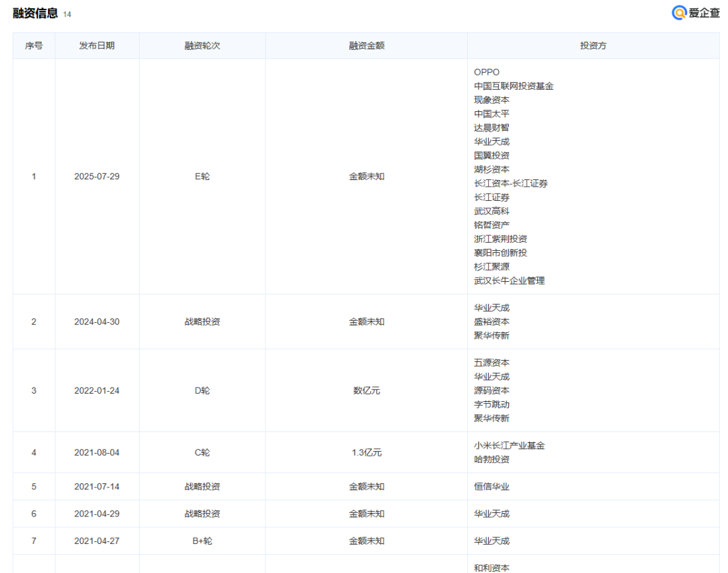This screenshot has height=573, width=728.
Task: Click date 2025-07-29
Action: [x=96, y=177]
